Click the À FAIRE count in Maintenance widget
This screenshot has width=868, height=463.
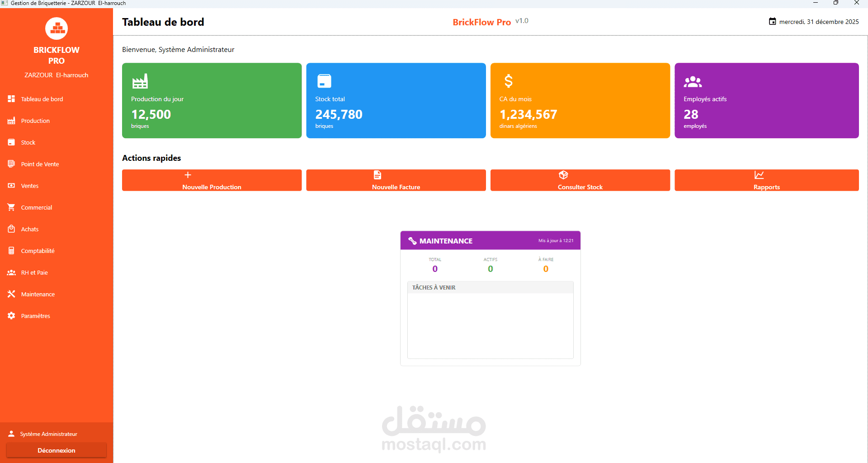546,269
